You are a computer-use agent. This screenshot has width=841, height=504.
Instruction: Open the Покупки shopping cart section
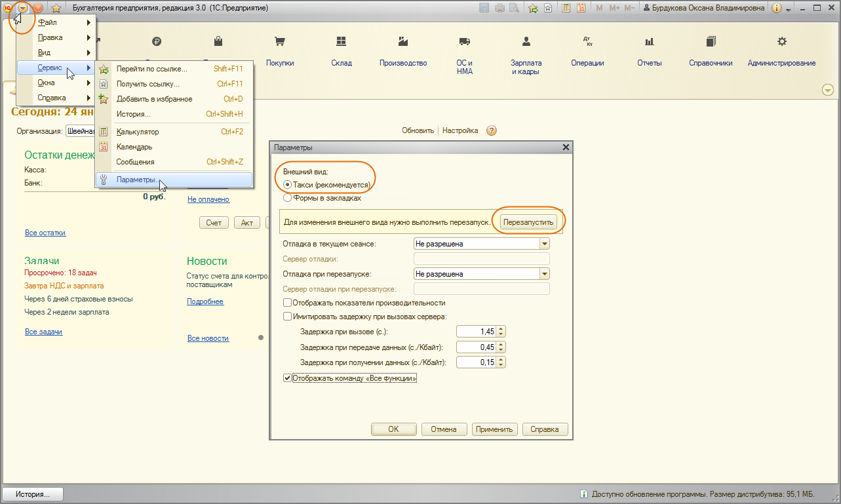tap(280, 43)
